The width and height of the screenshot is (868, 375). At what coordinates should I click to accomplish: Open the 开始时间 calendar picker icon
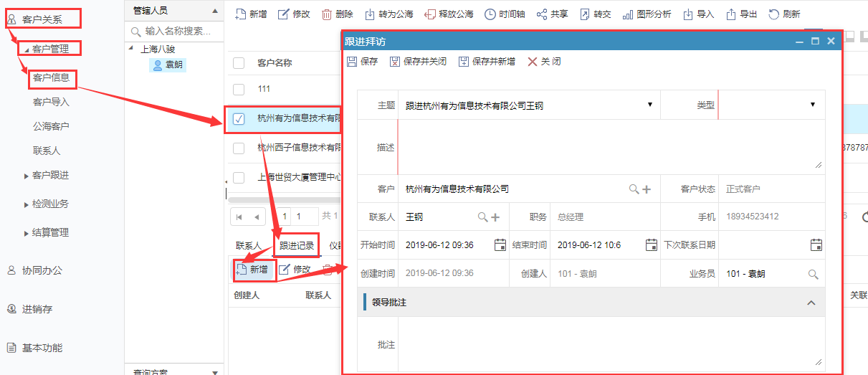[500, 245]
